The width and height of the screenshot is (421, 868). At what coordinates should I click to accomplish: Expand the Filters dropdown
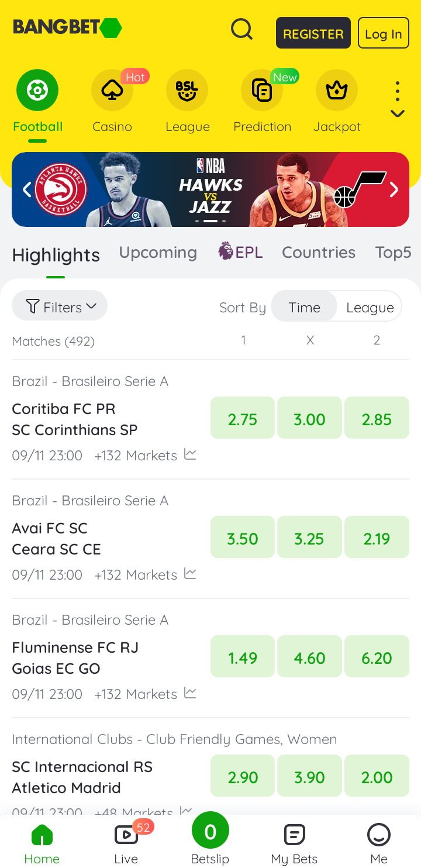coord(60,306)
